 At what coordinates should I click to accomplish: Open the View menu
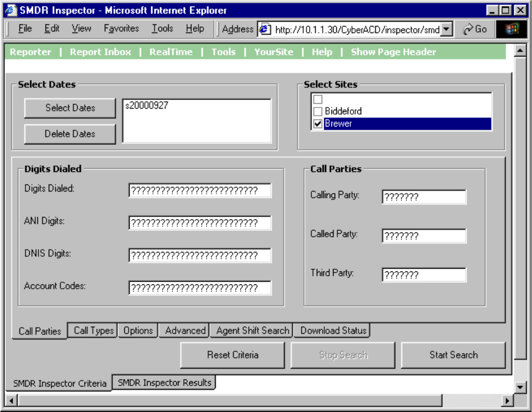(x=82, y=29)
